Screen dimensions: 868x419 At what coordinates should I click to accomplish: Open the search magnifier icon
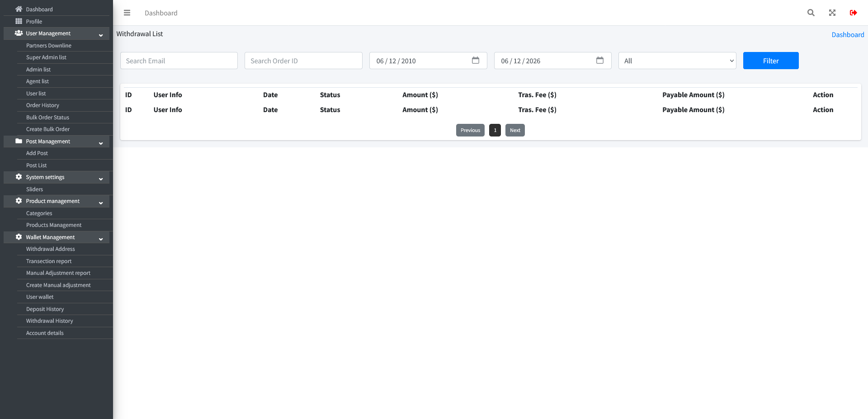pos(811,13)
